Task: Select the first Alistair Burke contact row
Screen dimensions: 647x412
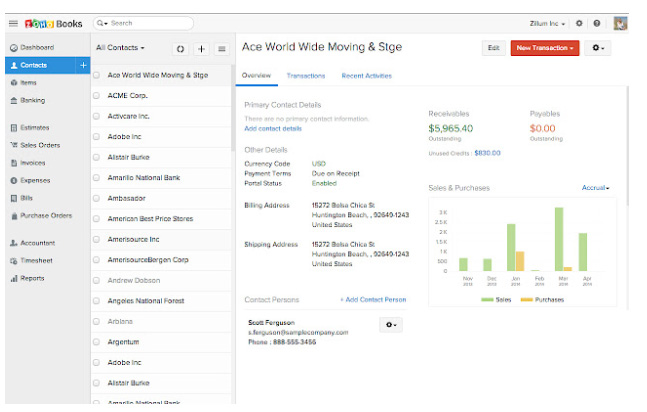Action: pos(161,158)
